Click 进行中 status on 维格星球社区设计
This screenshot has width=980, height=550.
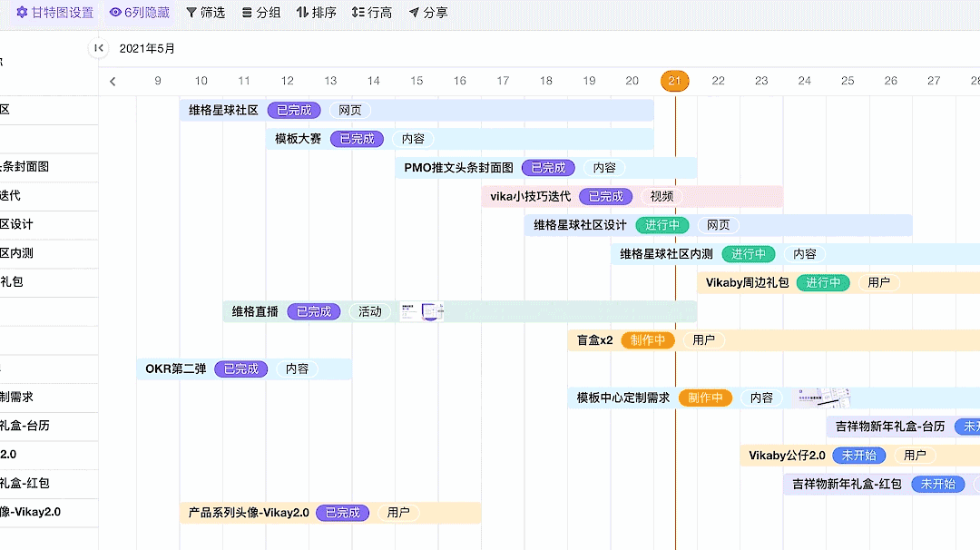(x=662, y=225)
